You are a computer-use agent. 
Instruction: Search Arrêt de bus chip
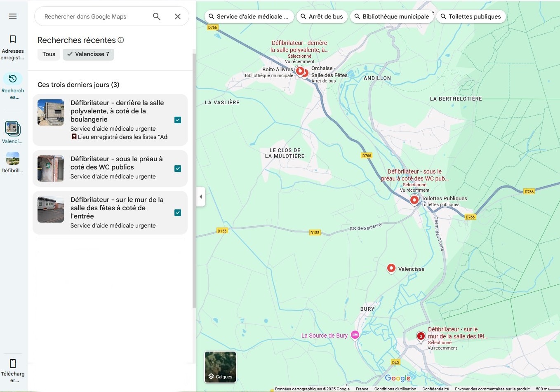322,16
